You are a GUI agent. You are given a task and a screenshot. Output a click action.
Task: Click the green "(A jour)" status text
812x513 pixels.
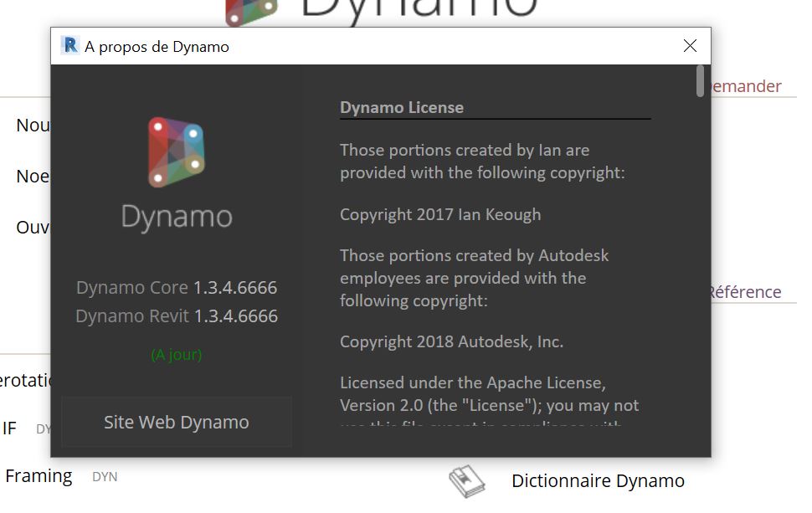(177, 355)
